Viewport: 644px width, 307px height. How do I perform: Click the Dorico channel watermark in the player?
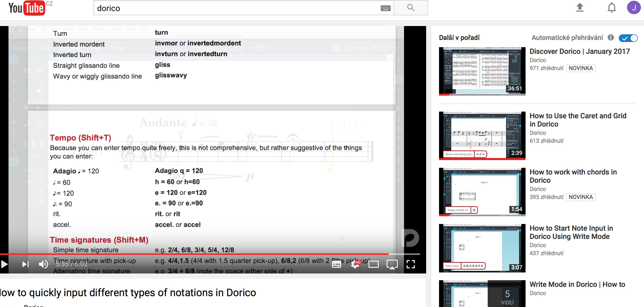click(x=410, y=238)
